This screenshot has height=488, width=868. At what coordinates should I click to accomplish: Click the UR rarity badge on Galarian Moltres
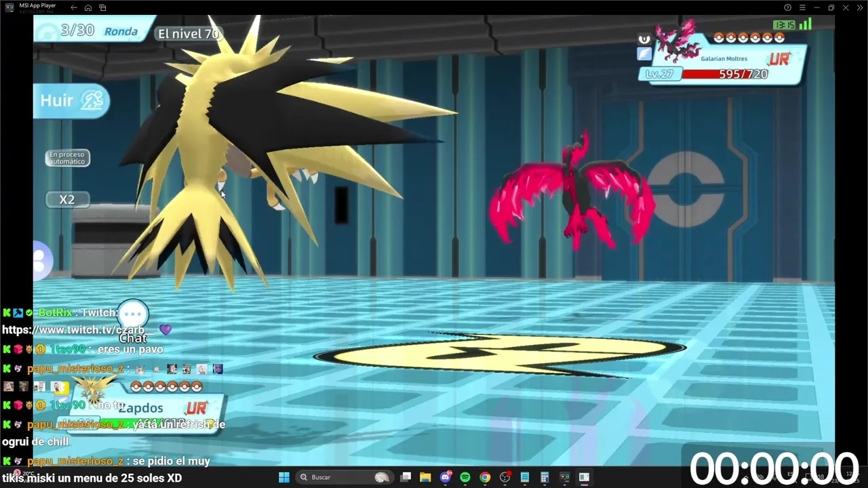(x=780, y=59)
